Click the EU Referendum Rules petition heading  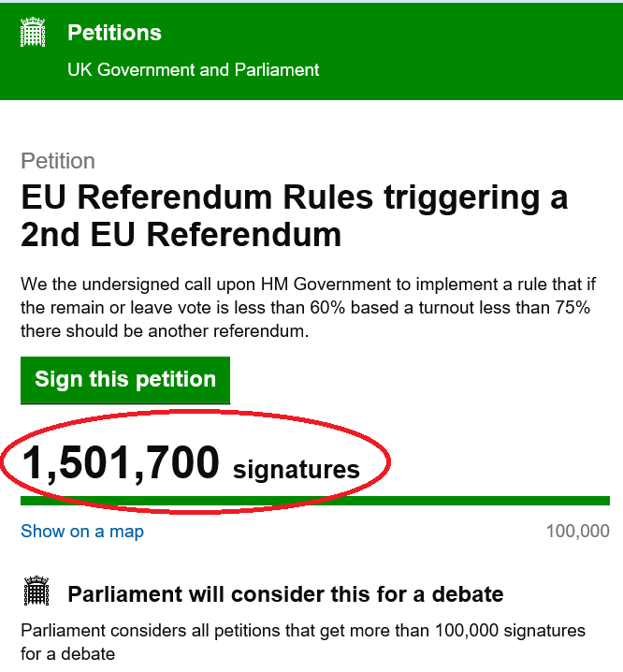[294, 199]
